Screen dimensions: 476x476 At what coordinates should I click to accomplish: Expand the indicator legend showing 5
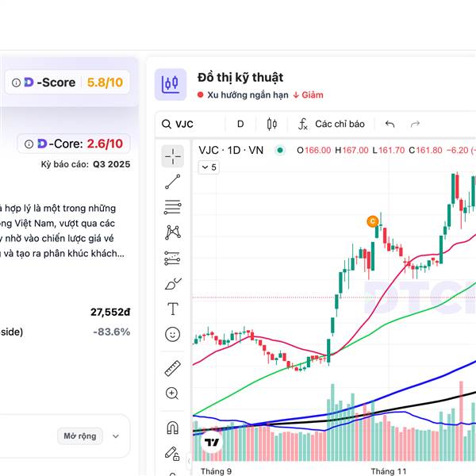[209, 167]
